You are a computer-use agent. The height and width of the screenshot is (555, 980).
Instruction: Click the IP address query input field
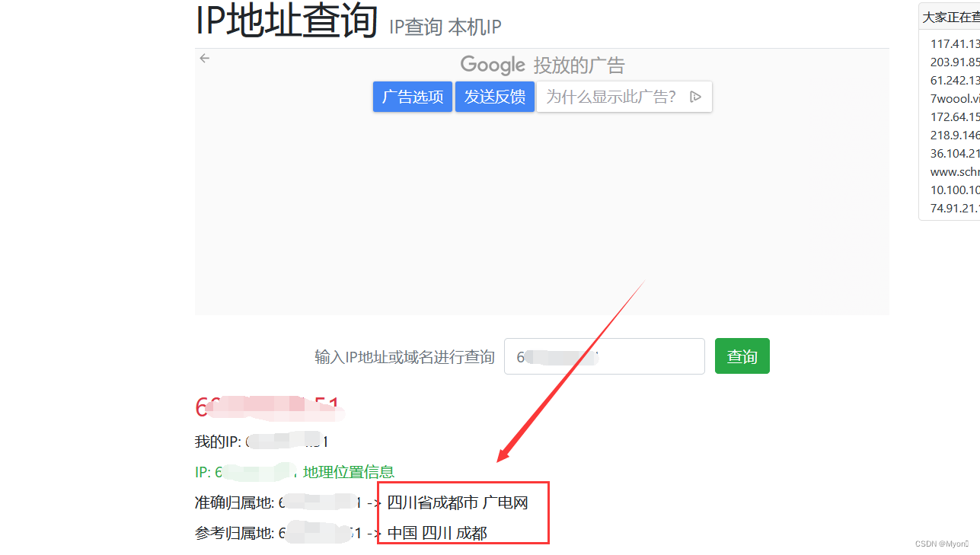coord(604,356)
